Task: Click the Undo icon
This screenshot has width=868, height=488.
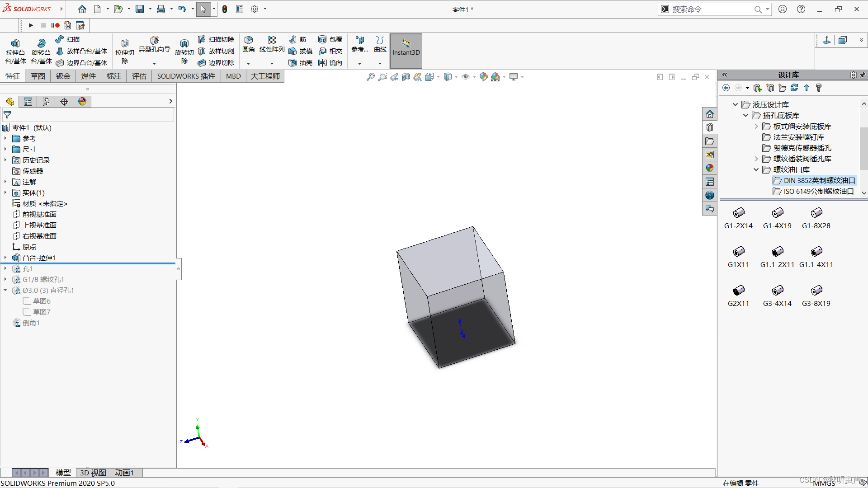Action: (182, 9)
